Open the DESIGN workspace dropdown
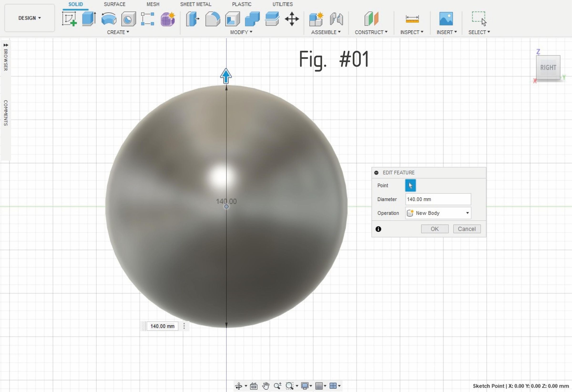Screen dimensions: 572x392 click(29, 18)
